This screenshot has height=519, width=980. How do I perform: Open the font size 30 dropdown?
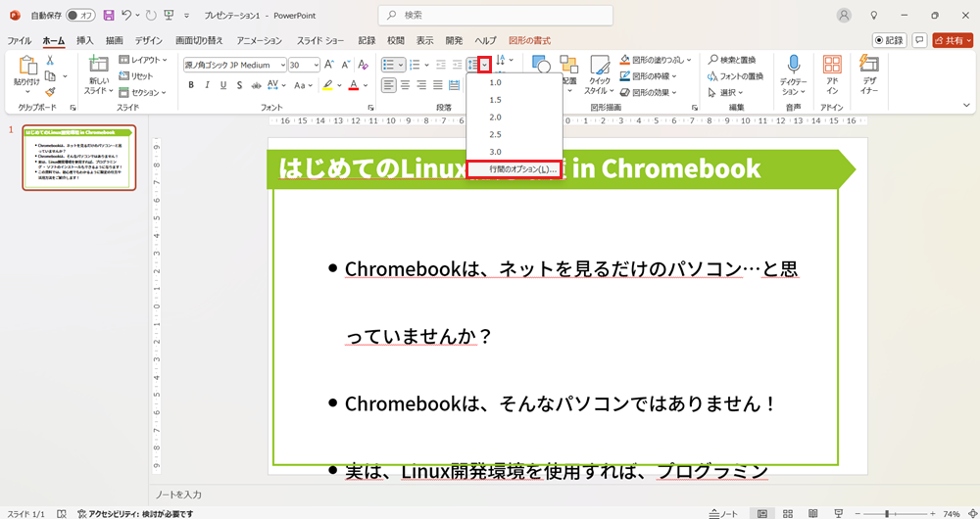pos(317,65)
